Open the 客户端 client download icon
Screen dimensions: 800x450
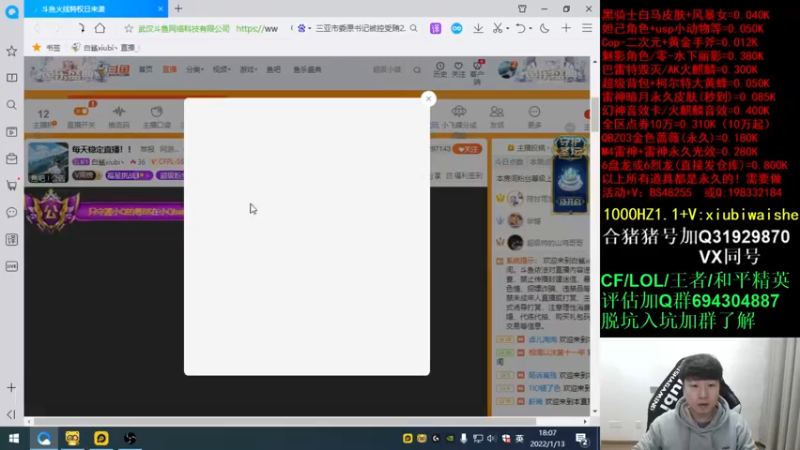point(477,73)
